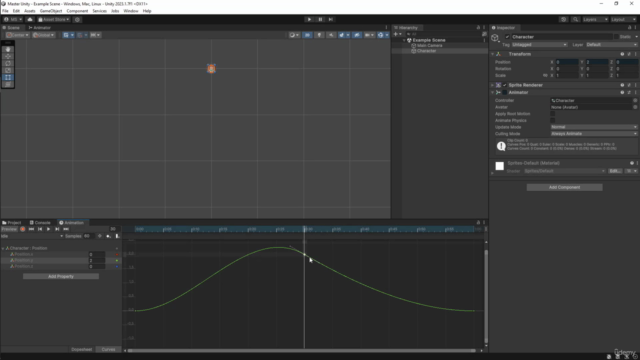Toggle animation recording mode red button
The width and height of the screenshot is (640, 360).
tap(23, 229)
